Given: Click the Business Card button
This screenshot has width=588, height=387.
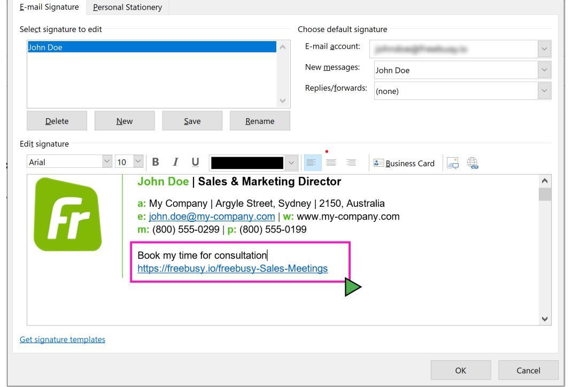Looking at the screenshot, I should coord(404,163).
